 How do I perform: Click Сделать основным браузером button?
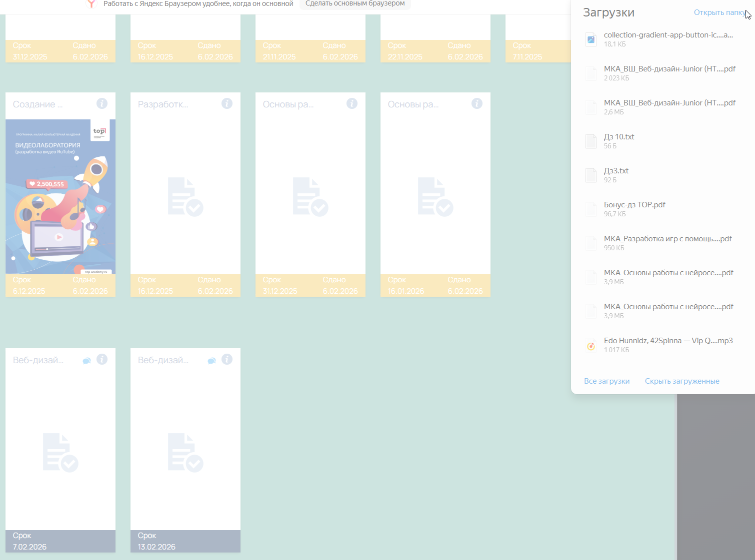tap(355, 4)
